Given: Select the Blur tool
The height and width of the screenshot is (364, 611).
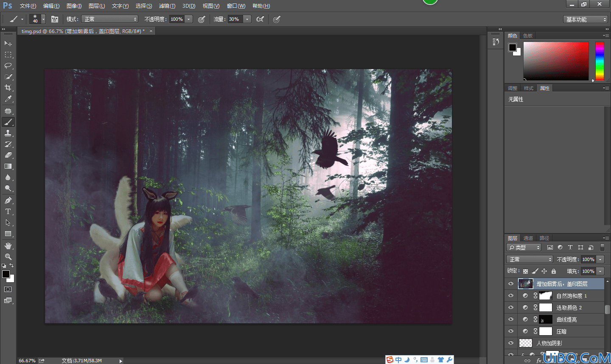Looking at the screenshot, I should pos(8,177).
